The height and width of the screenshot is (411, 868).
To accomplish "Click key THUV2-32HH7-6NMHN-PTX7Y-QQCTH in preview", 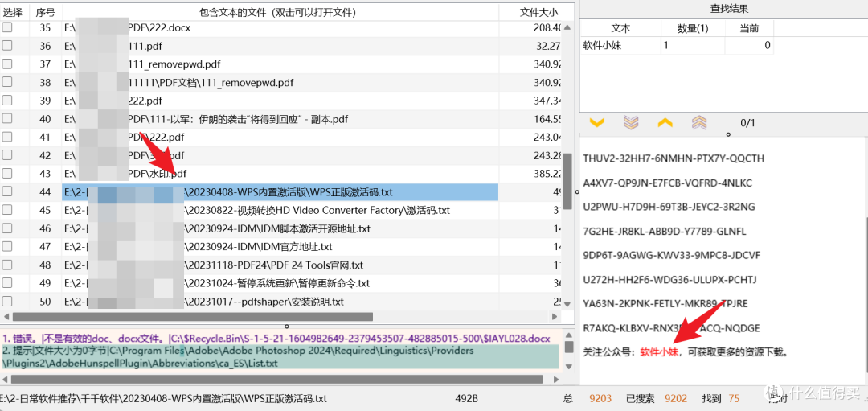I will point(674,158).
